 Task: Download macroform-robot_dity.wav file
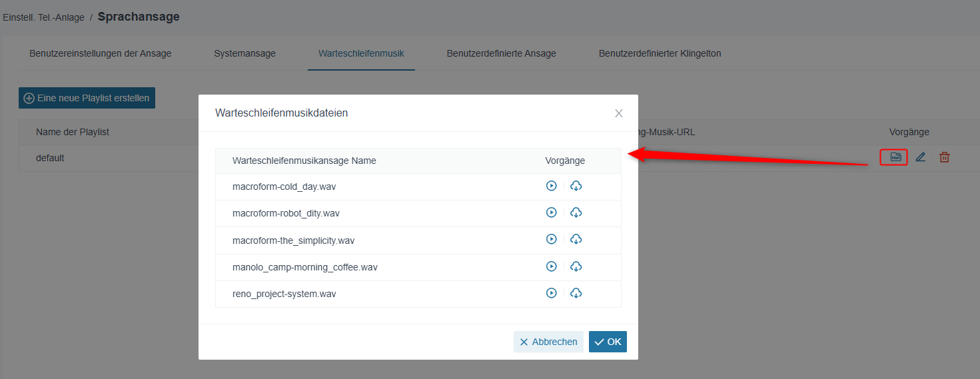click(x=576, y=212)
